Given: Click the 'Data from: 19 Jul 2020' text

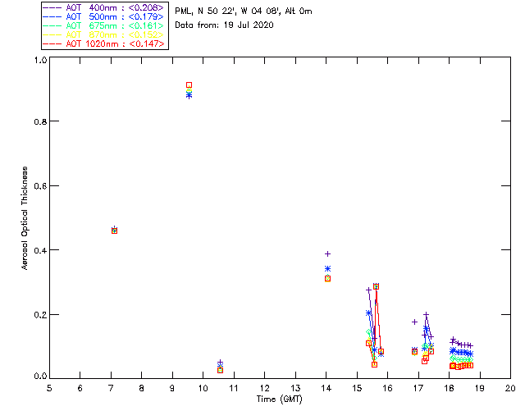Looking at the screenshot, I should [224, 25].
